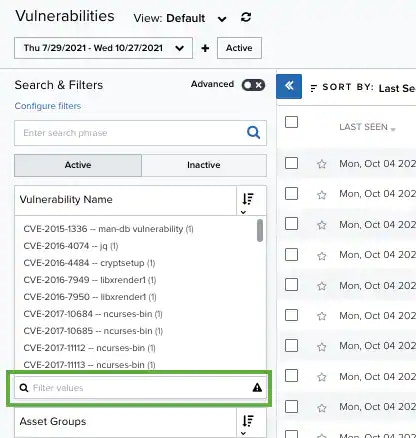This screenshot has width=416, height=438.
Task: Sort by the LAST SEEN column arrow
Action: tap(393, 129)
